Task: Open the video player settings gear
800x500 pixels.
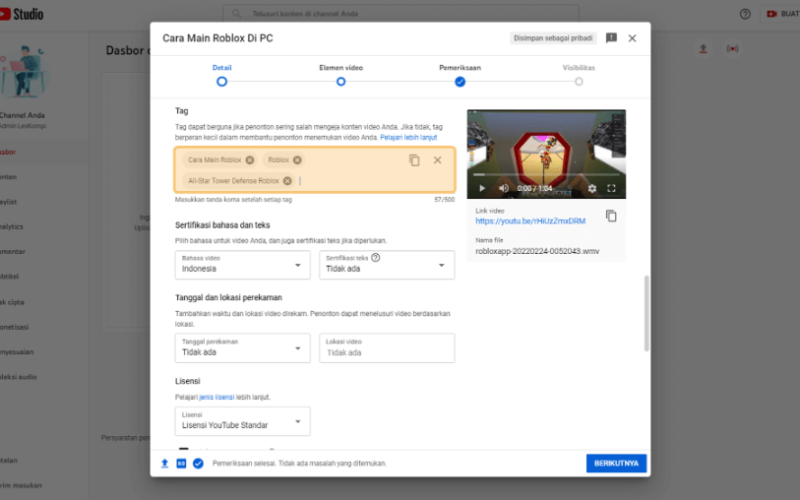Action: [x=592, y=188]
